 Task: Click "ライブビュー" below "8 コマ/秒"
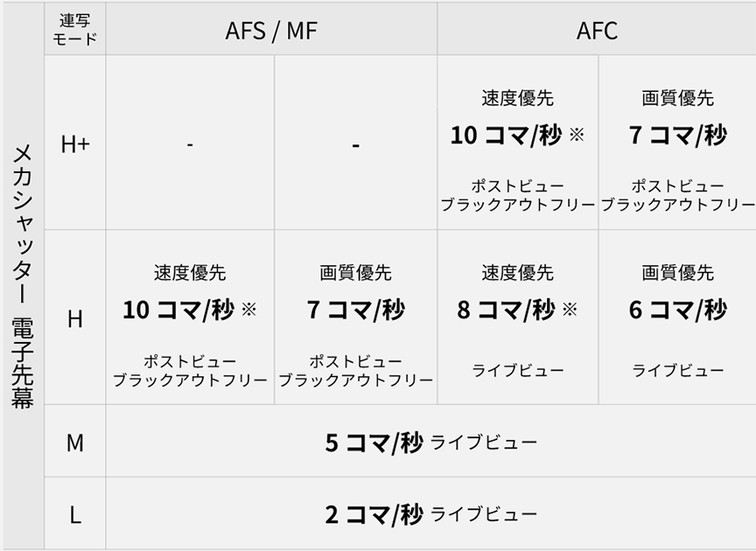pyautogui.click(x=518, y=371)
